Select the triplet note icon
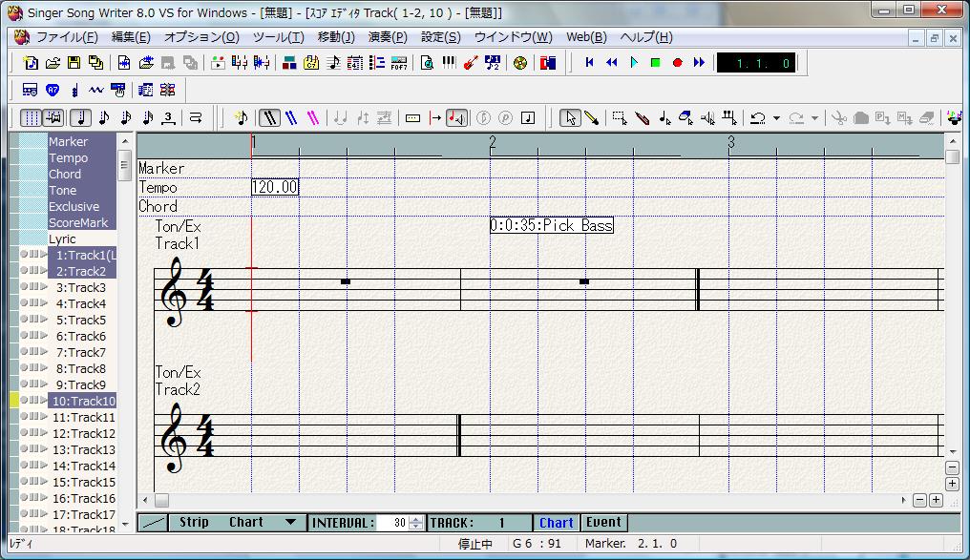This screenshot has width=970, height=560. 168,118
